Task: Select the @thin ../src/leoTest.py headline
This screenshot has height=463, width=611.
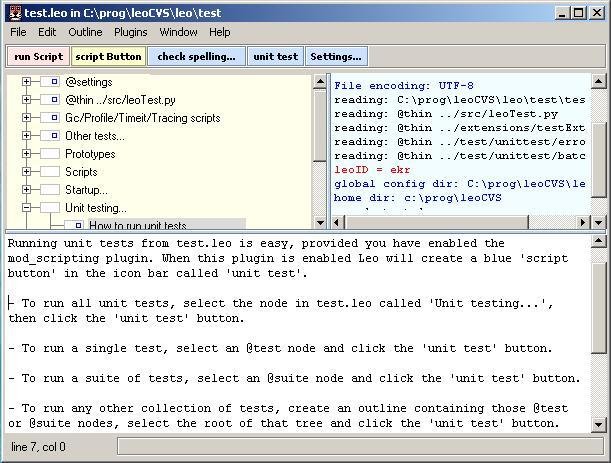Action: (x=120, y=100)
